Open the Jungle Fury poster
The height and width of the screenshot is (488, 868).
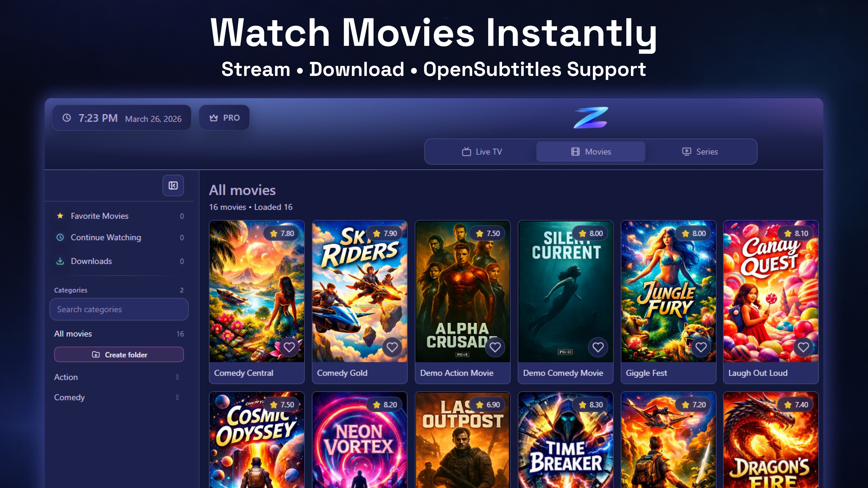[669, 291]
